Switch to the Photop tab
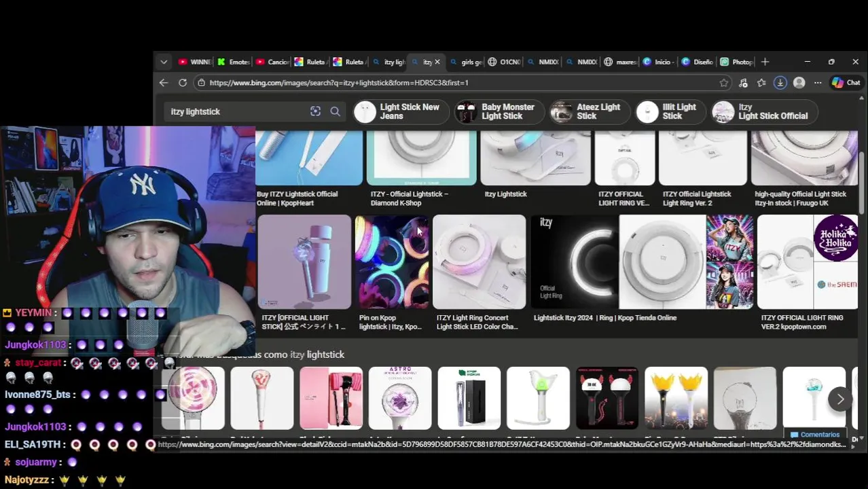Image resolution: width=868 pixels, height=489 pixels. tap(736, 62)
